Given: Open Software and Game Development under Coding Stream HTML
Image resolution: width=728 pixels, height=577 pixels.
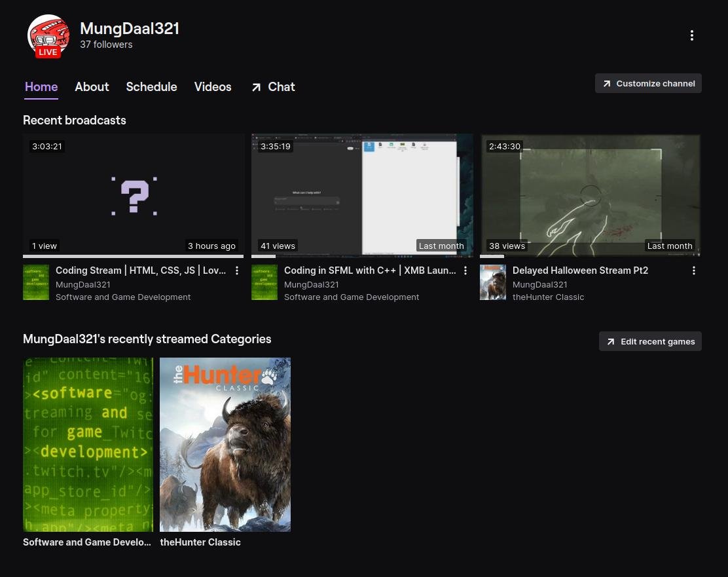Looking at the screenshot, I should click(123, 297).
